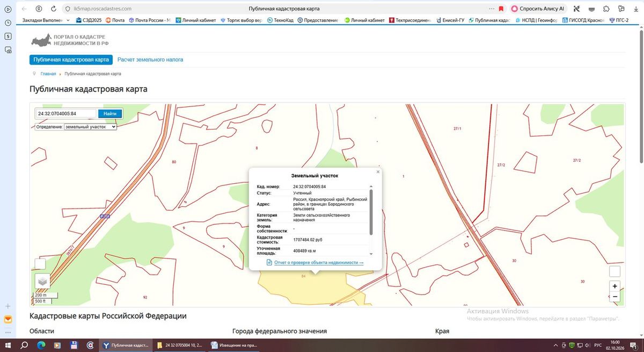The image size is (644, 352).
Task: Open the Windows Start menu
Action: pos(9,344)
